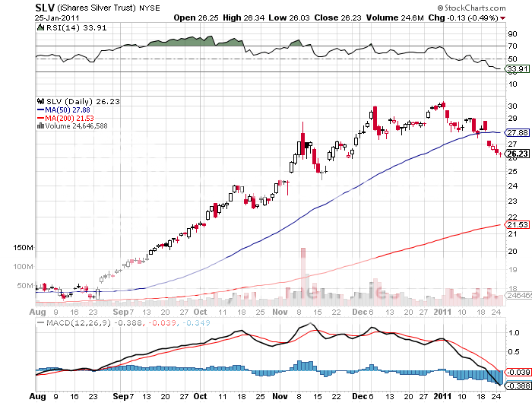Click the red -0.039 MACD signal legend value
The width and height of the screenshot is (532, 403).
tap(161, 323)
